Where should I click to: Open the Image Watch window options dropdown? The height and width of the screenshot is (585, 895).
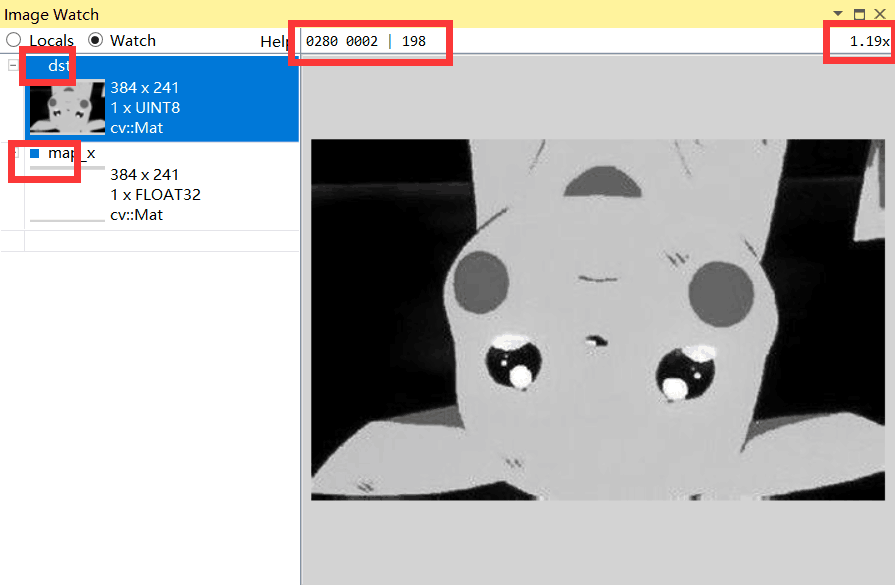pos(837,14)
